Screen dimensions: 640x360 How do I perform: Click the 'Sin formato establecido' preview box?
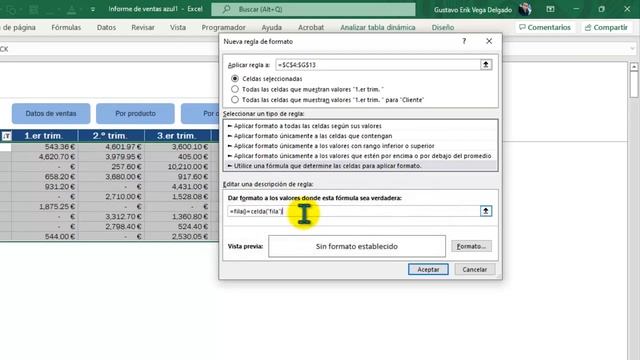click(x=357, y=246)
